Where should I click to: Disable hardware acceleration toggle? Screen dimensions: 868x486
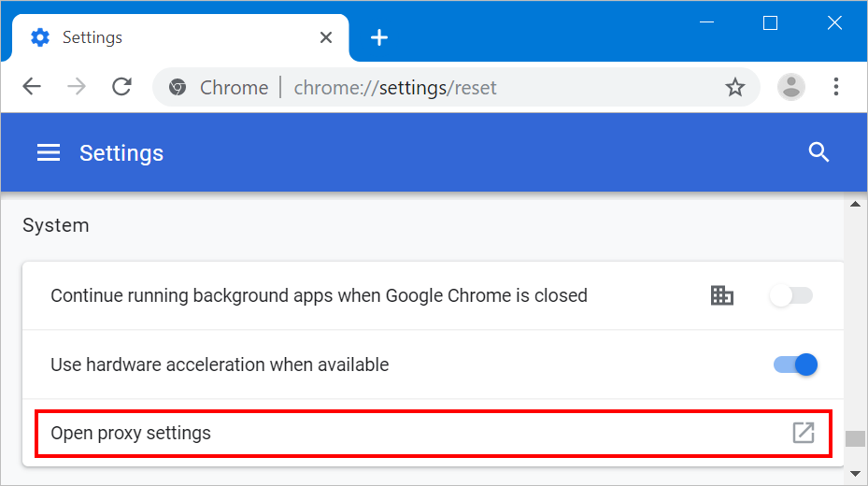(795, 364)
